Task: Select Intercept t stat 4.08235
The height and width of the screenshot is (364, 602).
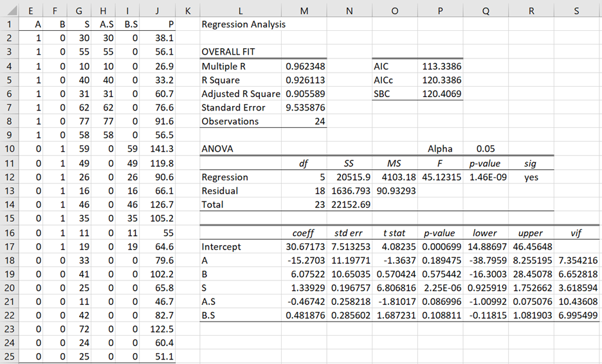Action: (395, 246)
